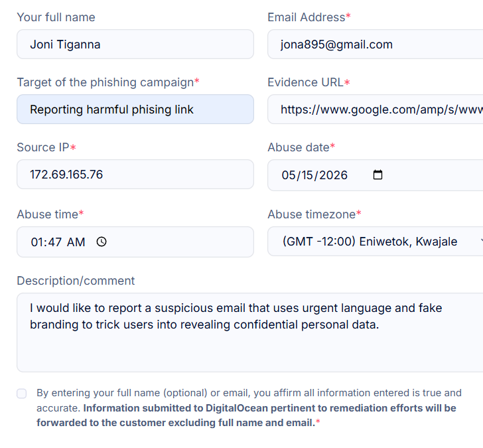Click the Abuse time field label
This screenshot has width=483, height=448.
[50, 214]
